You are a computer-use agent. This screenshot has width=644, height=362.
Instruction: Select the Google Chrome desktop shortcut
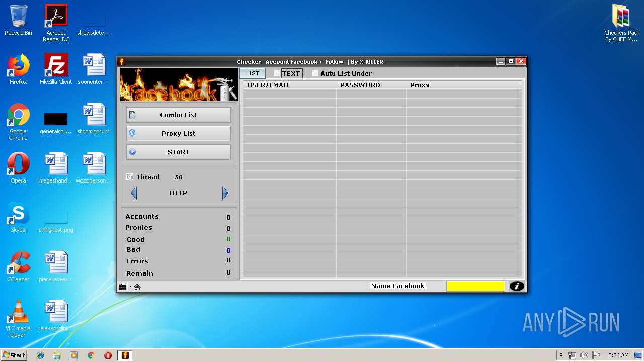point(18,122)
